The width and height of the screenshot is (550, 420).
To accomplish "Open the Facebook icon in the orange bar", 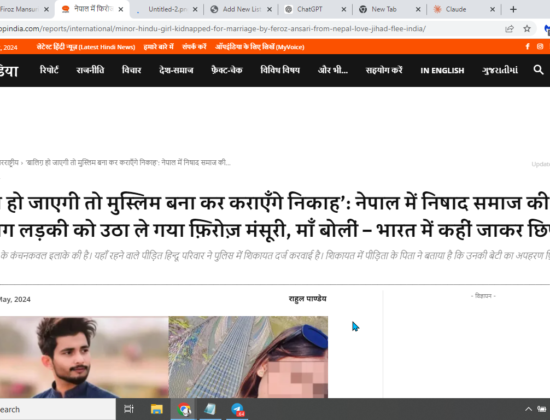I will 527,46.
